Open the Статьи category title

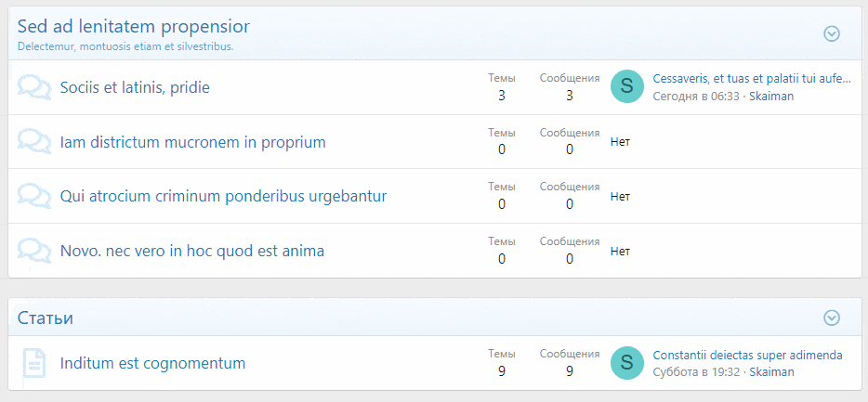[46, 318]
